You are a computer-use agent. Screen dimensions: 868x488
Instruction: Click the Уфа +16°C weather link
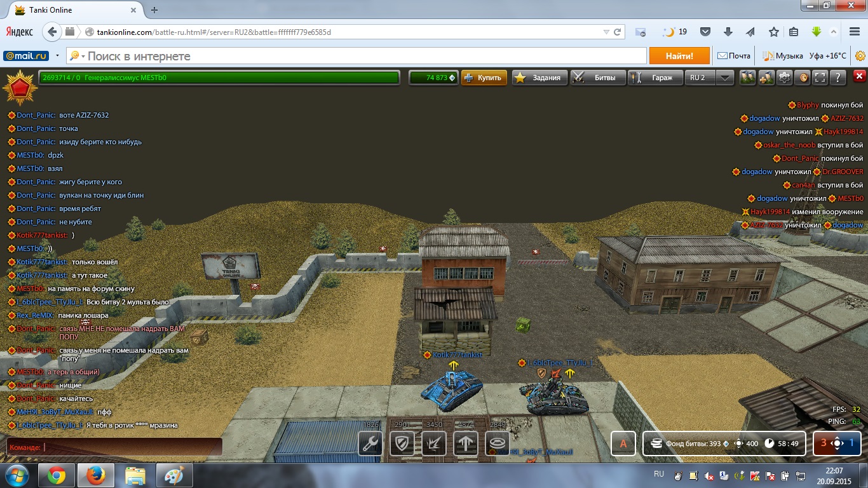point(827,56)
